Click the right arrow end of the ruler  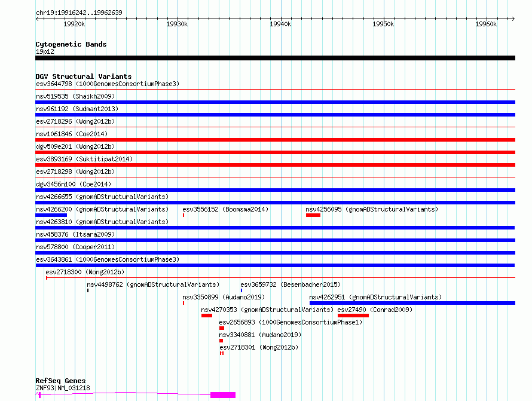tap(513, 19)
